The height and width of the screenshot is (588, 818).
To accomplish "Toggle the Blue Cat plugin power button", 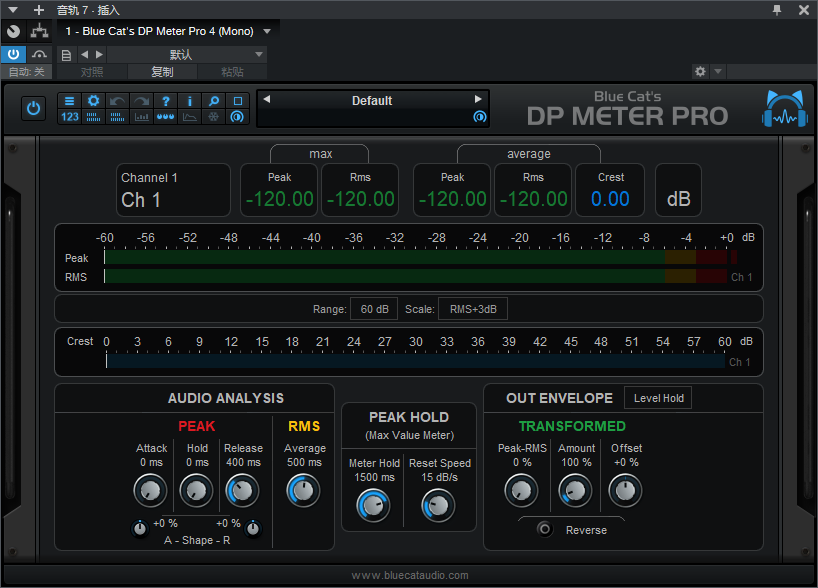I will click(x=33, y=109).
